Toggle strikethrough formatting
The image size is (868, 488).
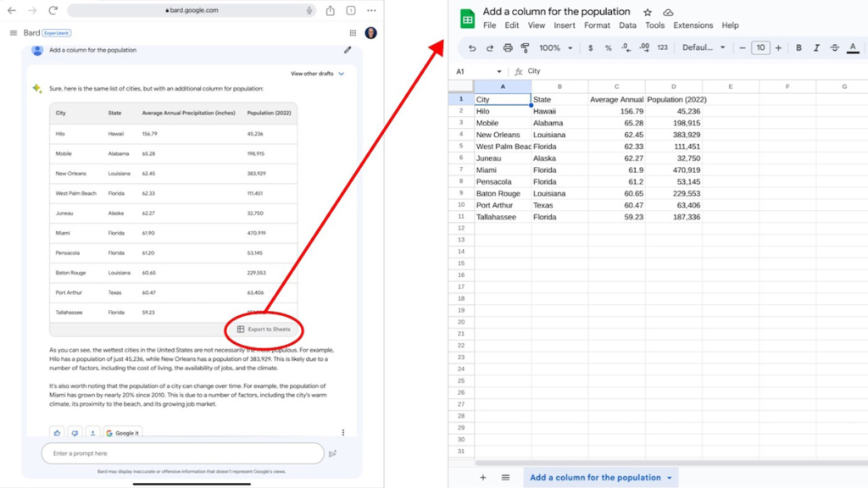tap(835, 48)
